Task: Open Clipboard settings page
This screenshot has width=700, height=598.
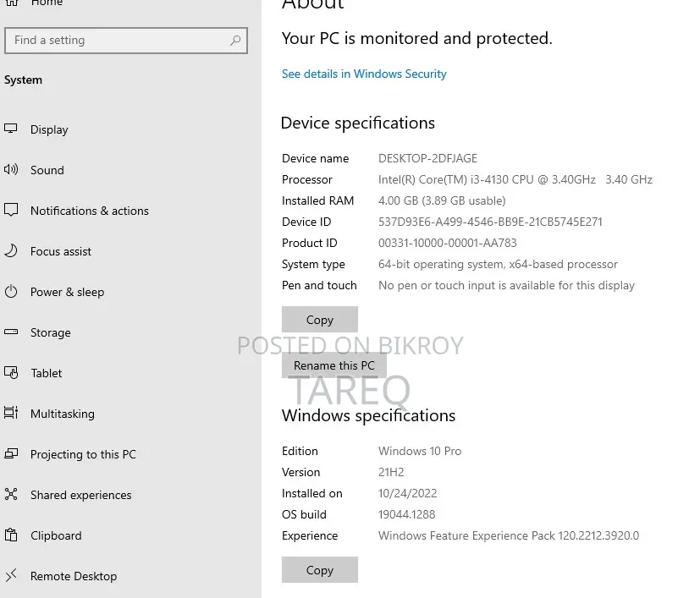Action: click(56, 535)
